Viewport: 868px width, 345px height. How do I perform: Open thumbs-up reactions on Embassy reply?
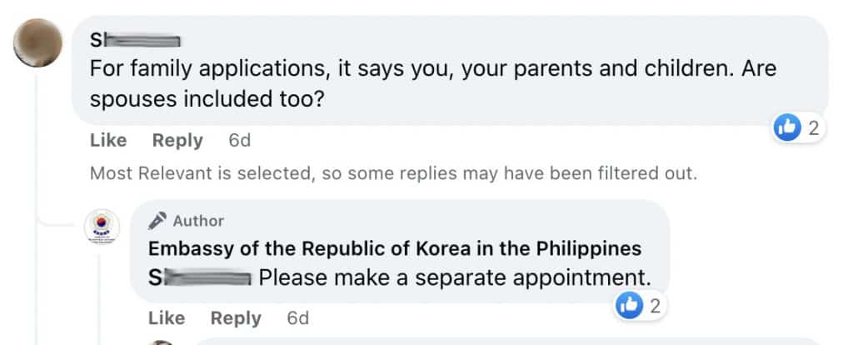629,306
